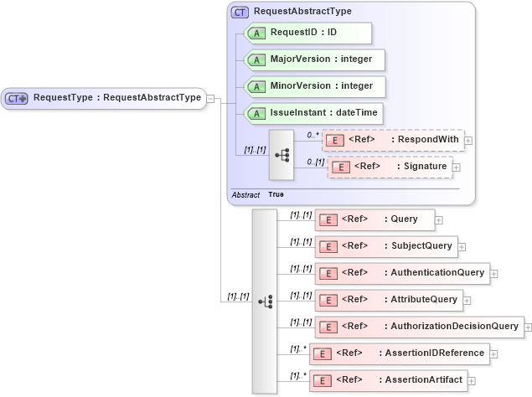Click the CT icon of RequestType

tap(16, 98)
